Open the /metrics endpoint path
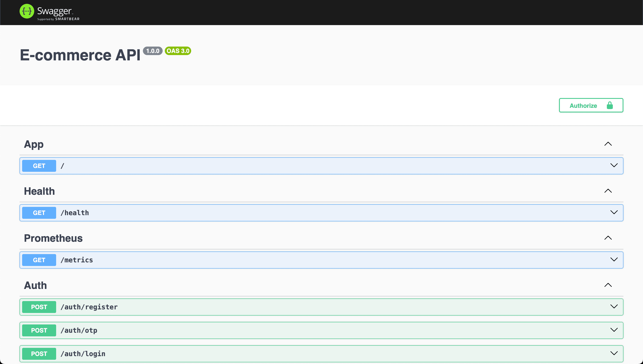The height and width of the screenshot is (364, 643). point(77,260)
